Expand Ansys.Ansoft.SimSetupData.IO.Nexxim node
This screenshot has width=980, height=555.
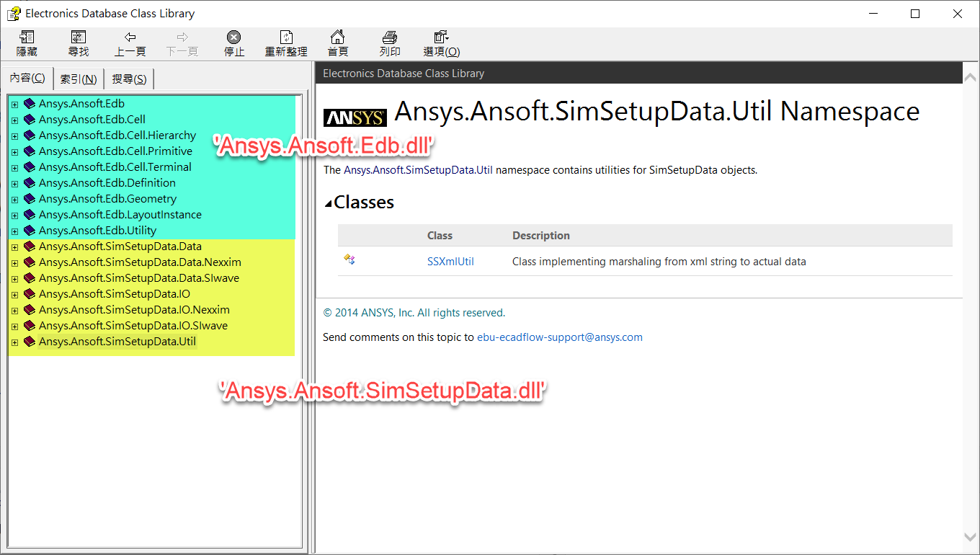[x=14, y=310]
